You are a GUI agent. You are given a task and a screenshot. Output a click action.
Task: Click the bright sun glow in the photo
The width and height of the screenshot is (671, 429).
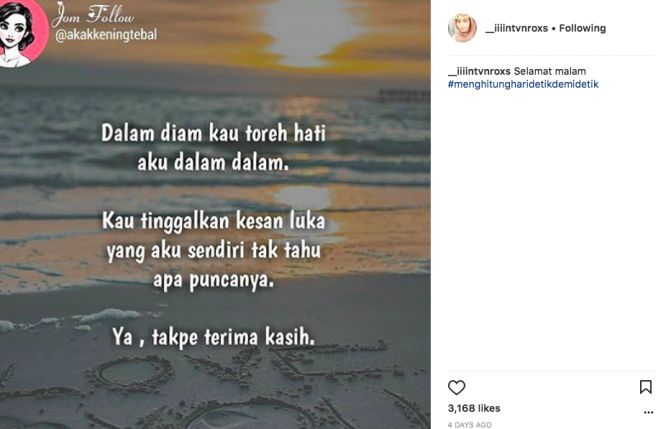click(307, 30)
